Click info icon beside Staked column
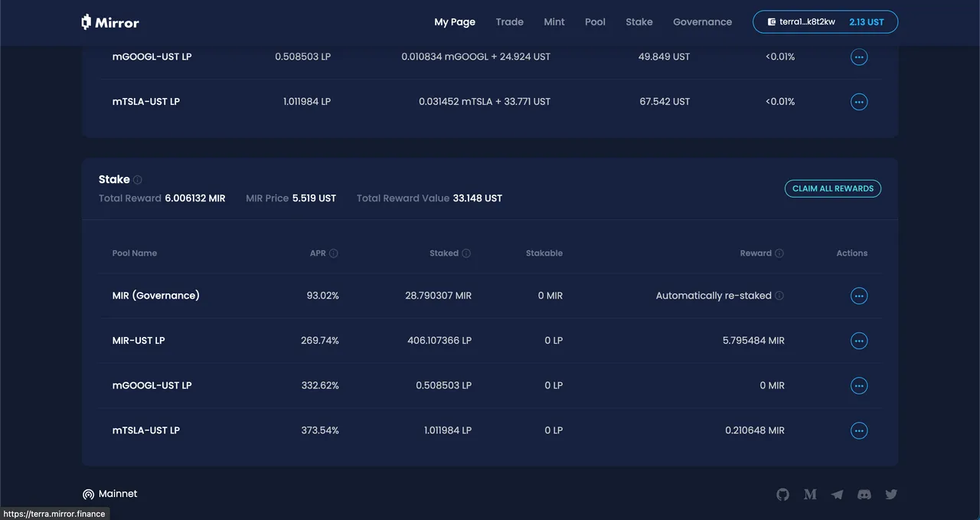Image resolution: width=980 pixels, height=520 pixels. click(466, 253)
